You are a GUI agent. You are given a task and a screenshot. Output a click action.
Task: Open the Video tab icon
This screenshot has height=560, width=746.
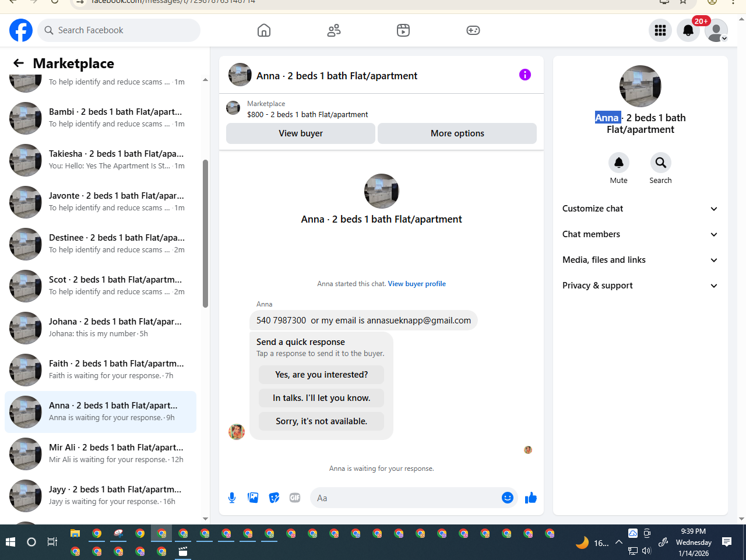403,30
